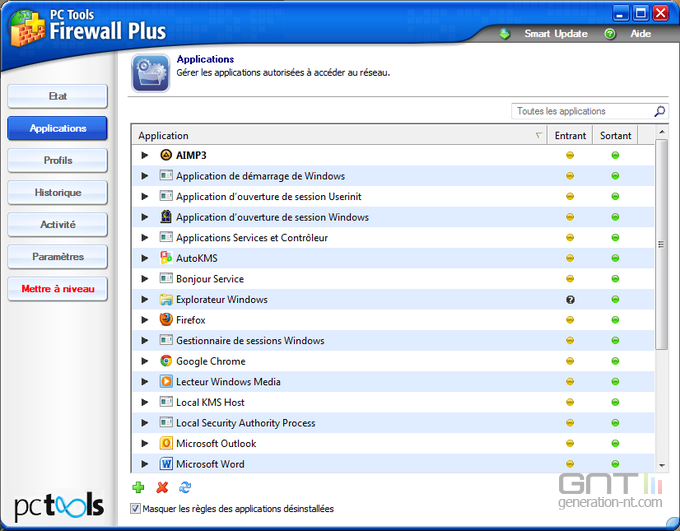The image size is (680, 531).
Task: Click the Explorateur Windows folder icon
Action: tap(166, 299)
